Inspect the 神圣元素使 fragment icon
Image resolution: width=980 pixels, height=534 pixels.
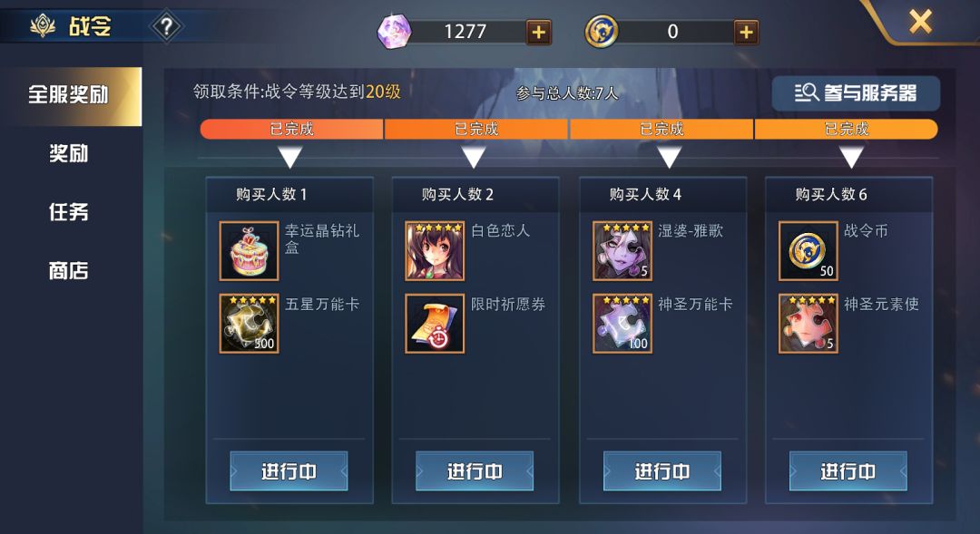click(808, 324)
